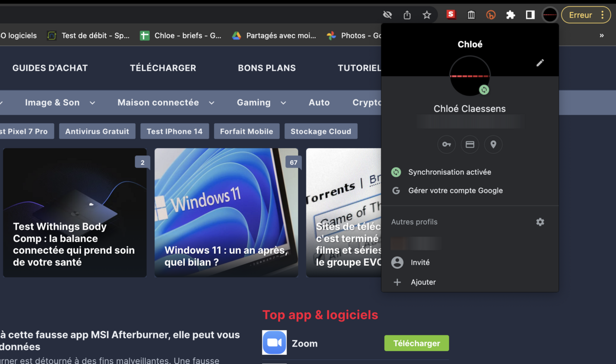This screenshot has width=616, height=364.
Task: Click the green Télécharger button for Zoom
Action: click(x=416, y=343)
